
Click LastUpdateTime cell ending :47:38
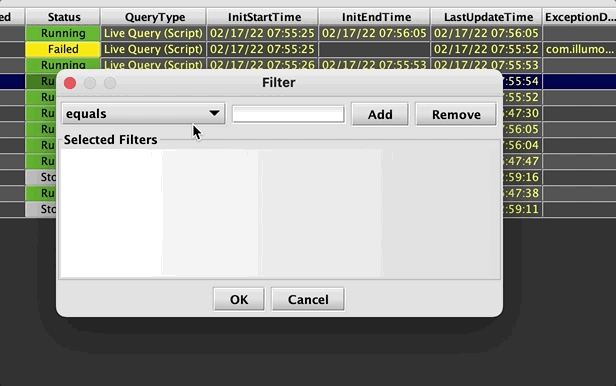pos(522,193)
